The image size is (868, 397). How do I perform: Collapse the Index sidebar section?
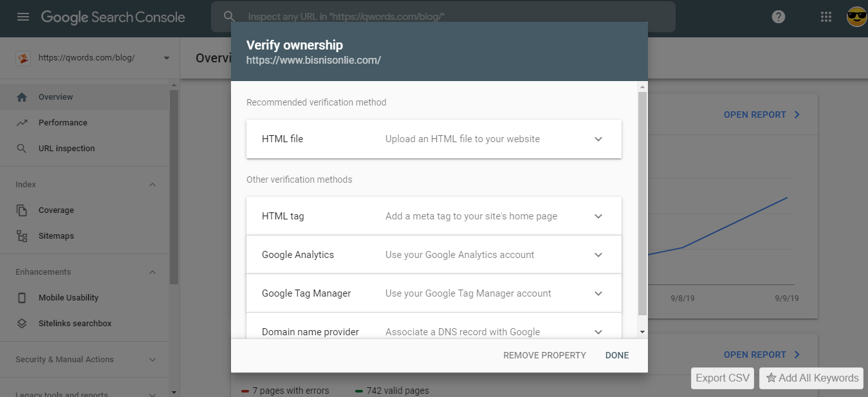click(x=152, y=185)
